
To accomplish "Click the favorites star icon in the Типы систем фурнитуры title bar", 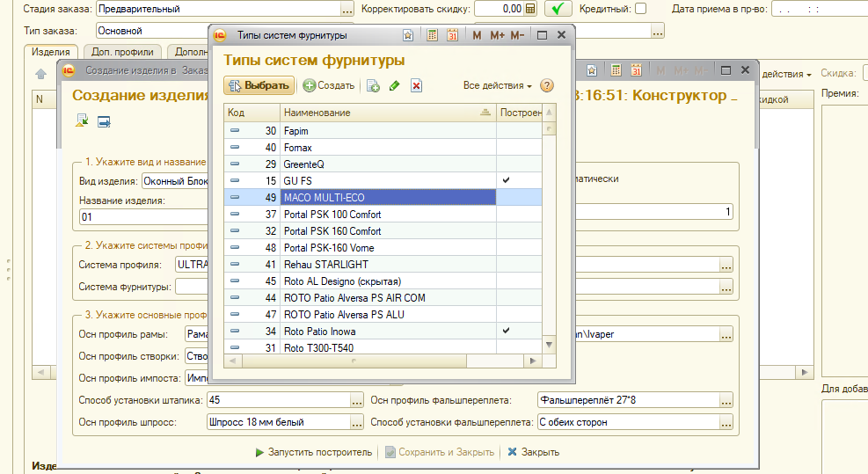I will point(408,35).
